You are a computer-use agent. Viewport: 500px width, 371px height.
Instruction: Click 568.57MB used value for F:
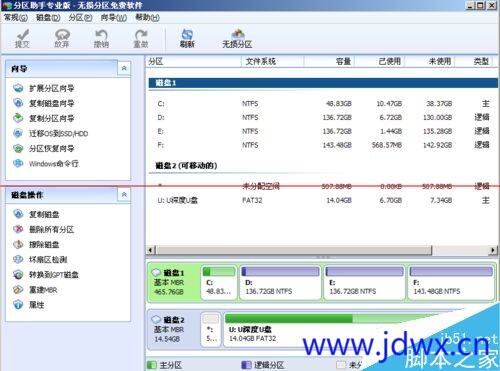click(x=387, y=145)
